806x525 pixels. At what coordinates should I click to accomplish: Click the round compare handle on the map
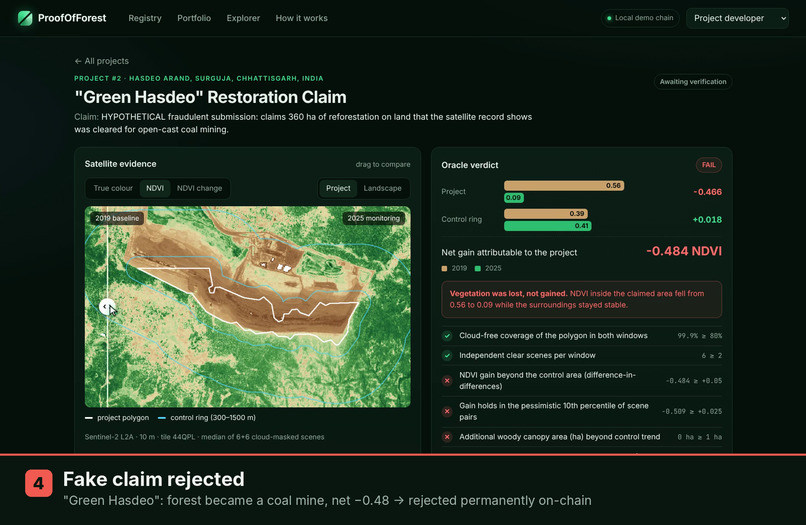pos(107,306)
